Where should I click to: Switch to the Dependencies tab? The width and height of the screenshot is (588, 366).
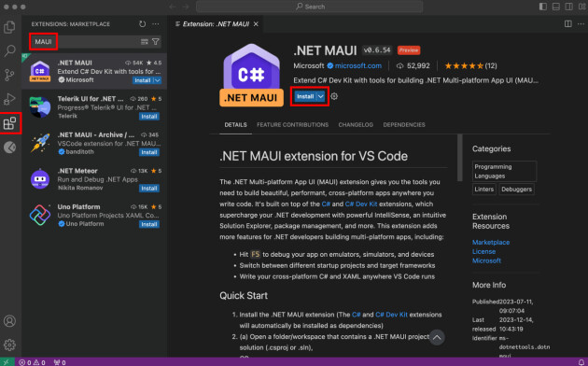pos(404,125)
